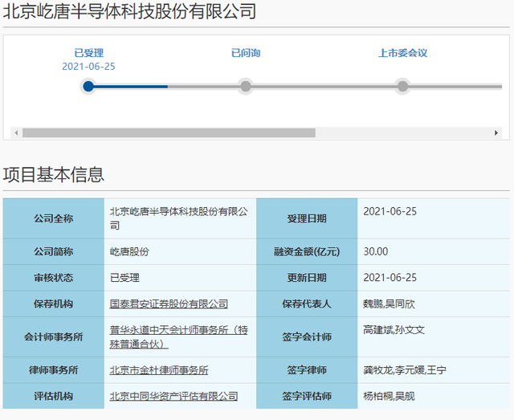The image size is (514, 420).
Task: Click the date 2021-06-25 under 已受理
Action: [88, 67]
